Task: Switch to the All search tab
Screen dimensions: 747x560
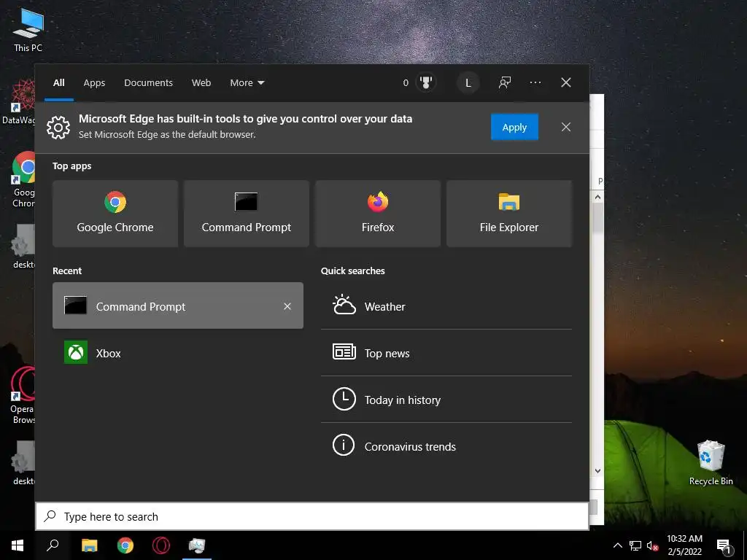Action: click(x=59, y=83)
